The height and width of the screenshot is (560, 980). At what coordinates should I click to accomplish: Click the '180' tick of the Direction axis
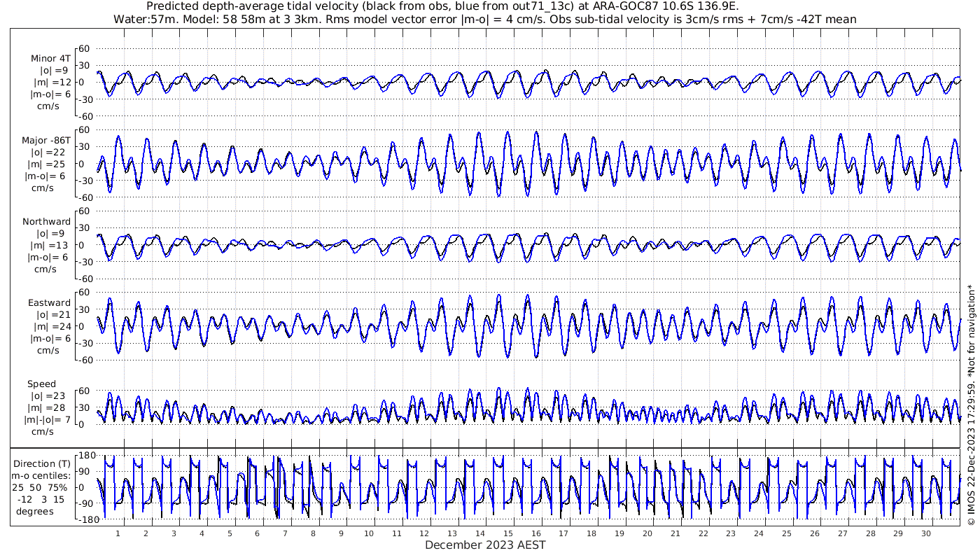86,456
